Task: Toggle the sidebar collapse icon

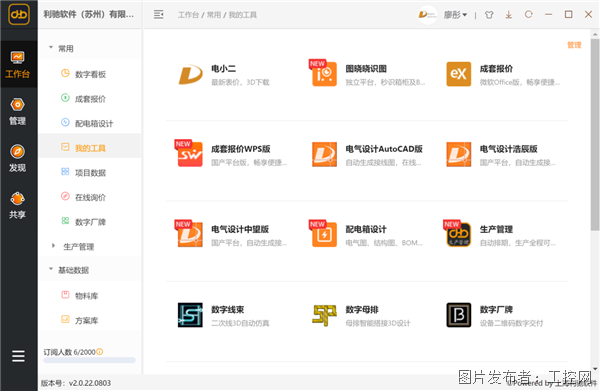Action: (158, 15)
